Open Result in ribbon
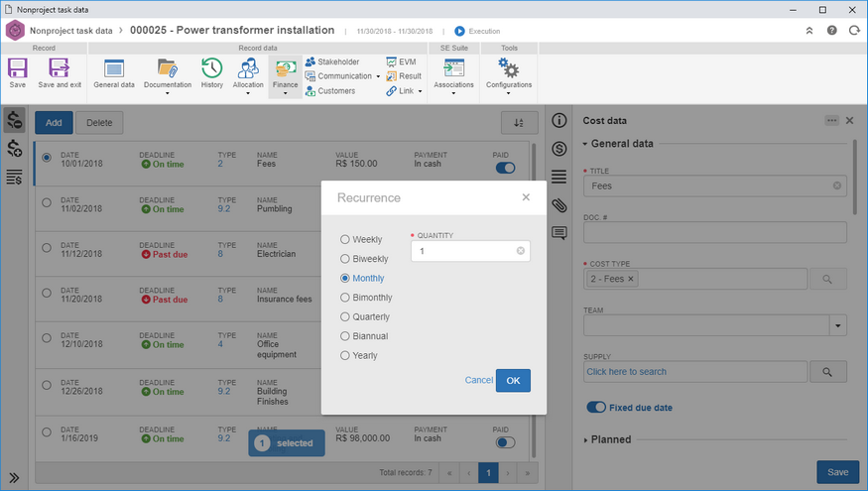Image resolution: width=868 pixels, height=491 pixels. tap(404, 75)
